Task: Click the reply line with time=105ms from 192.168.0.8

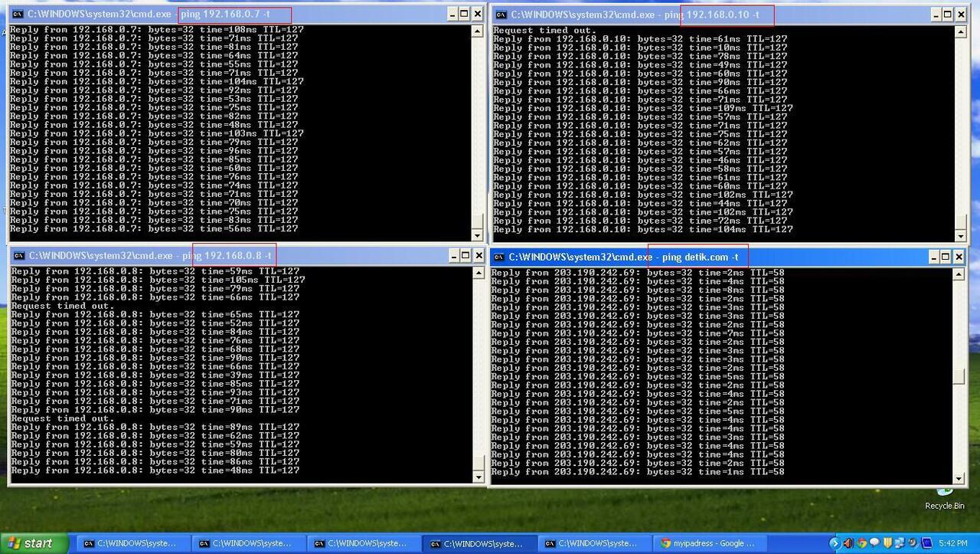Action: [x=158, y=280]
